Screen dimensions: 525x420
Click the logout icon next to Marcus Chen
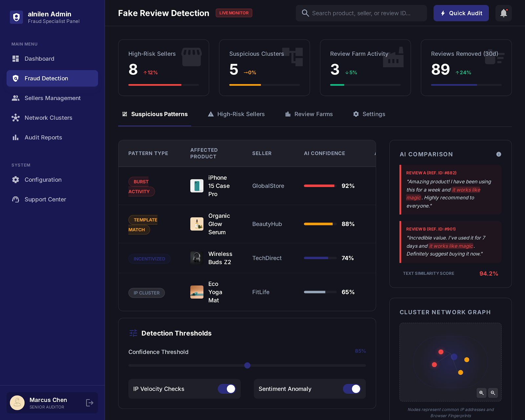[x=89, y=403]
